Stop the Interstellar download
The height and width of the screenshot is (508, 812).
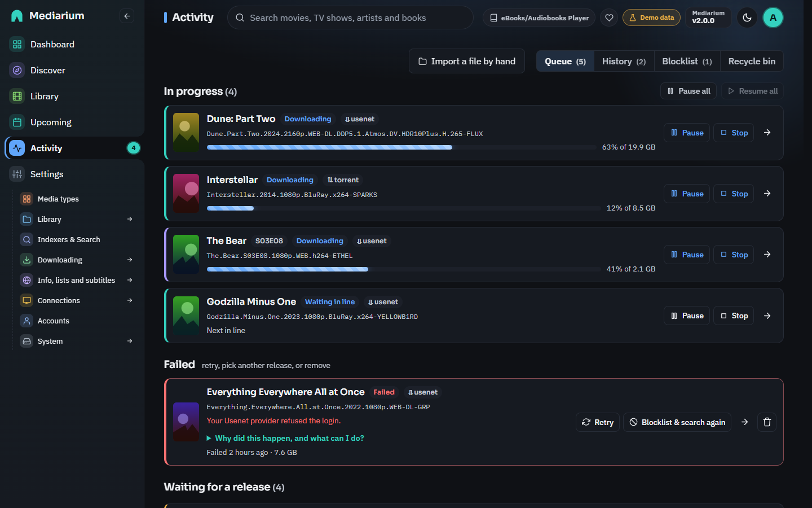coord(734,194)
